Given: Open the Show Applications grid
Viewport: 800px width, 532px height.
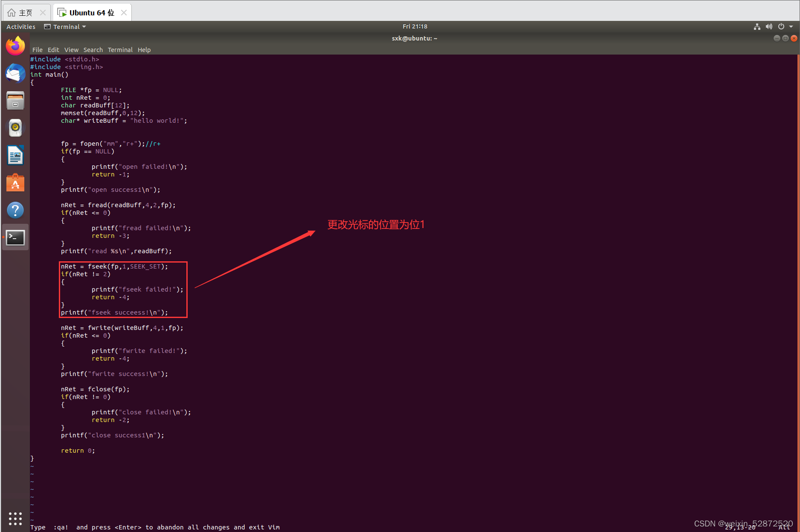Looking at the screenshot, I should coord(15,518).
